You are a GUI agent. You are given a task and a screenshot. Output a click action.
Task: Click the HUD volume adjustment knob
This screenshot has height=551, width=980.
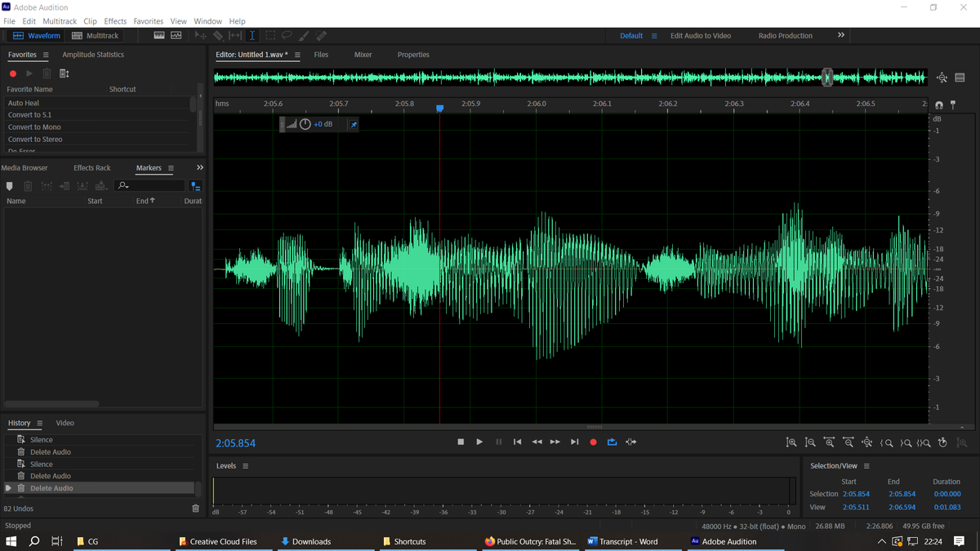305,124
